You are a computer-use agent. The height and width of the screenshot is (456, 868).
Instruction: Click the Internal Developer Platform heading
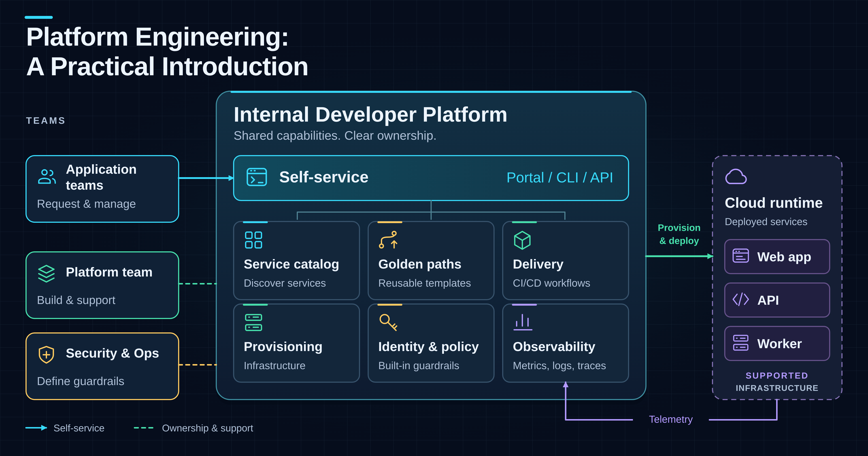pos(370,115)
